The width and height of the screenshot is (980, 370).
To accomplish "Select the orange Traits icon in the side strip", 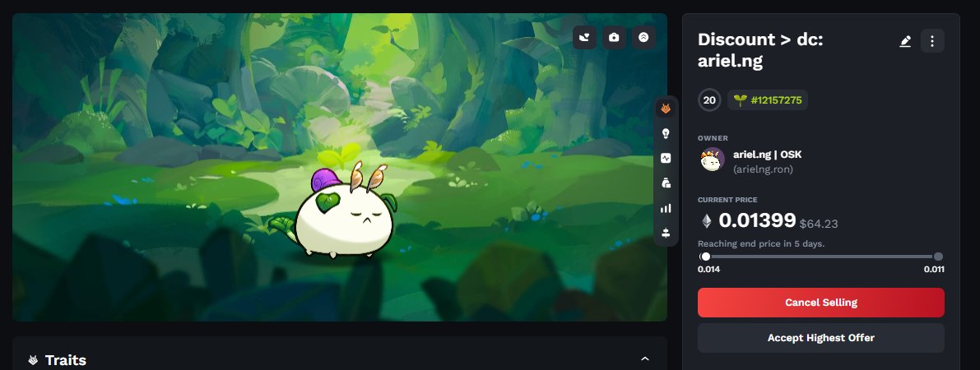I will [666, 109].
